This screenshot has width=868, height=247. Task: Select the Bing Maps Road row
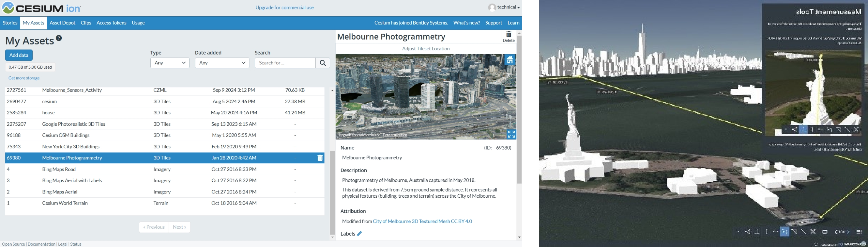click(165, 169)
